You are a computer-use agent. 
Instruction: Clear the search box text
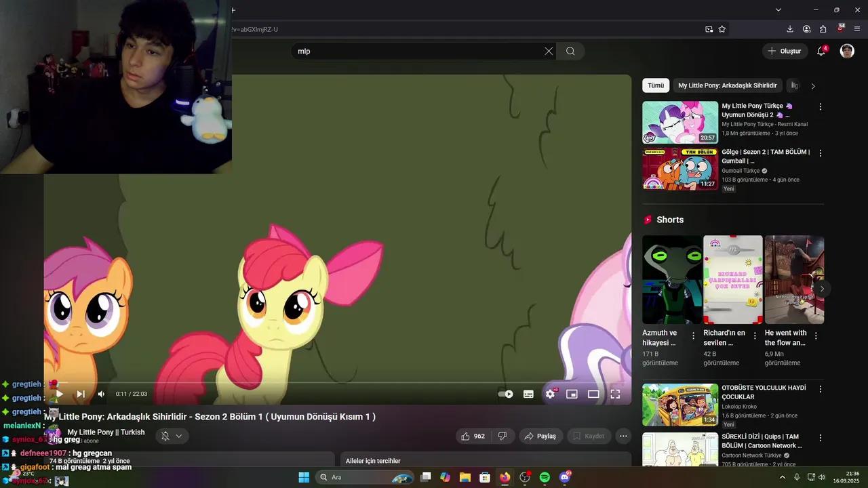549,51
